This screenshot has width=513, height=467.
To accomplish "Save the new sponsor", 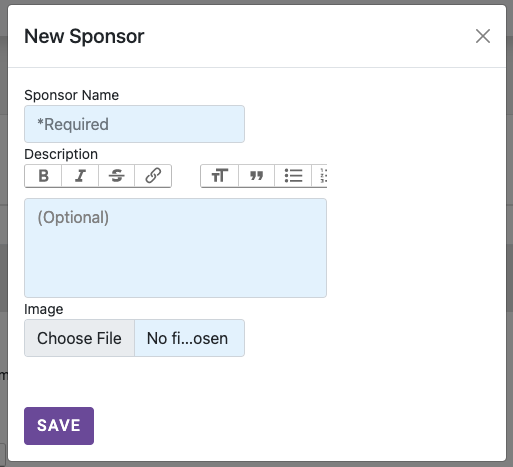I will (x=59, y=426).
